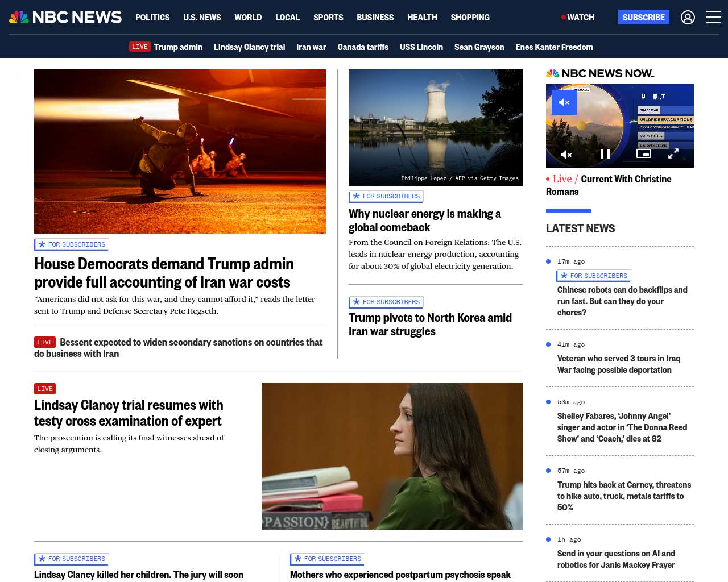Open the Sports section
The image size is (728, 582).
[x=328, y=18]
